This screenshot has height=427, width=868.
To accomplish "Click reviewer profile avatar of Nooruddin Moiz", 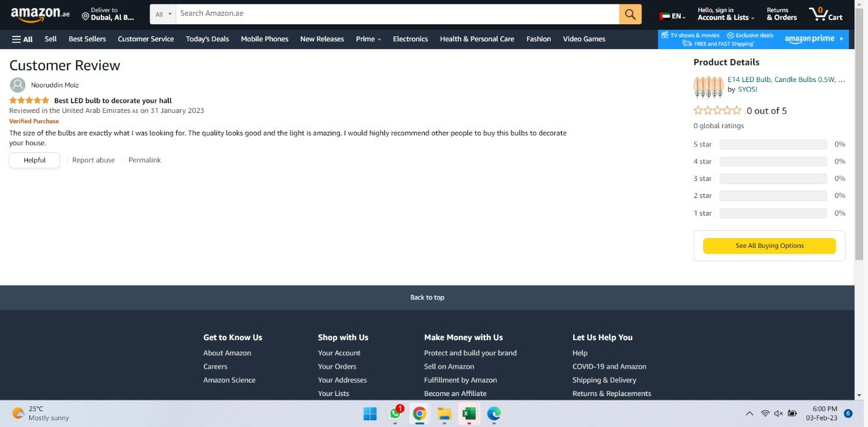I will coord(18,85).
